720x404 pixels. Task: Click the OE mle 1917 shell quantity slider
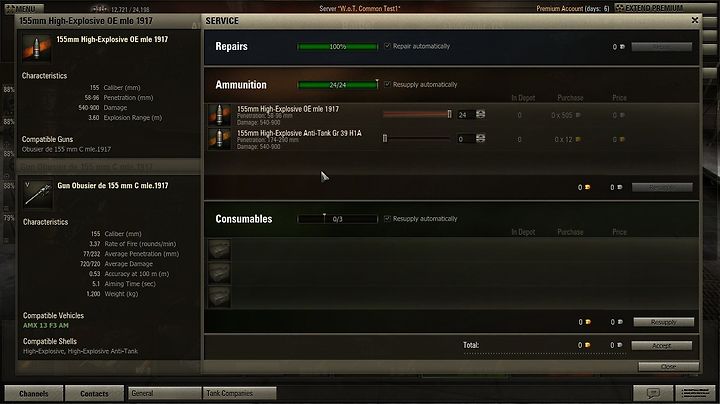[x=417, y=114]
